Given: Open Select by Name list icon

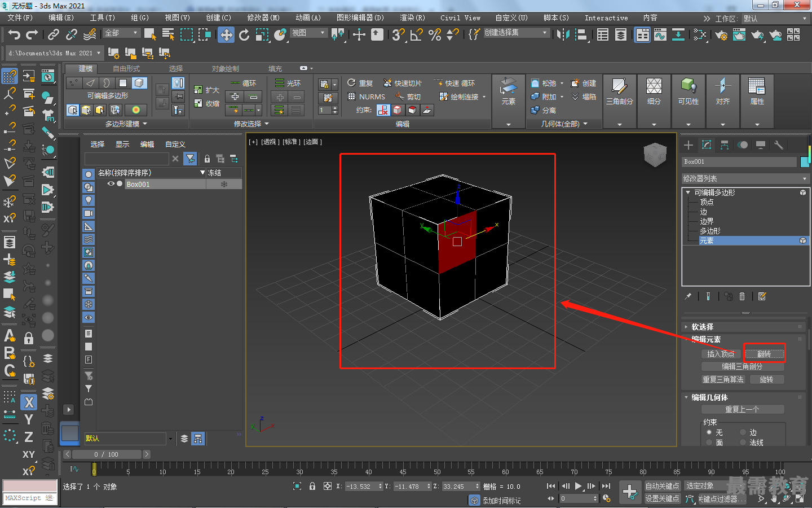Looking at the screenshot, I should (x=168, y=35).
